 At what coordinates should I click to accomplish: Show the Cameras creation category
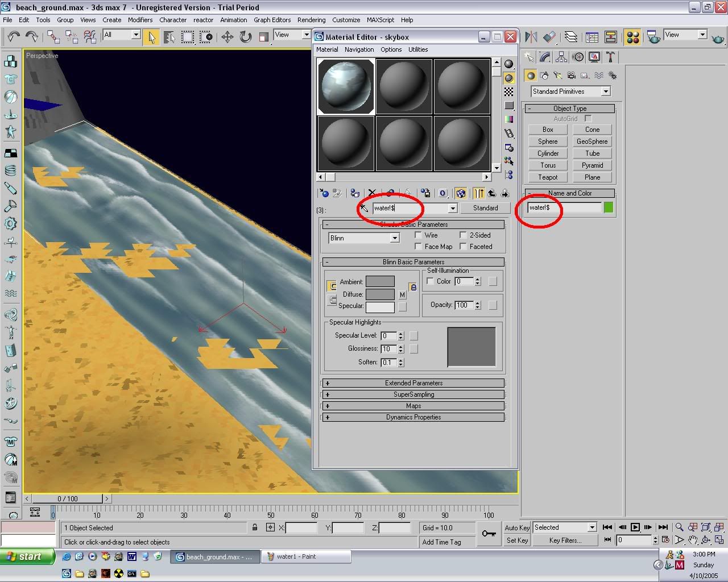pyautogui.click(x=572, y=75)
